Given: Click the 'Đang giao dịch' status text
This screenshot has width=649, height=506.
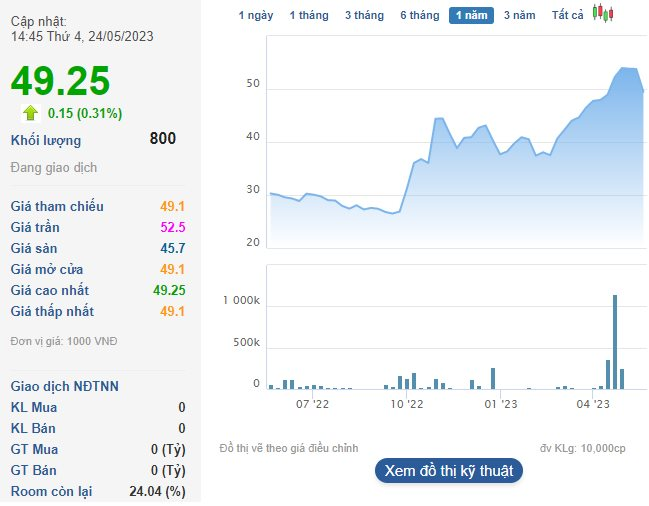Looking at the screenshot, I should tap(54, 168).
